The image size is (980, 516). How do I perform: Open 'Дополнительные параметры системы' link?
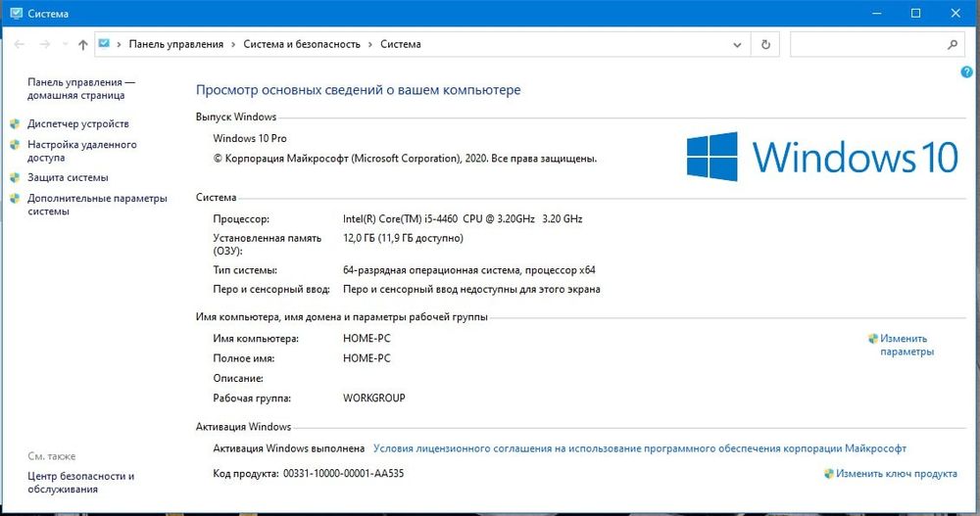coord(97,205)
